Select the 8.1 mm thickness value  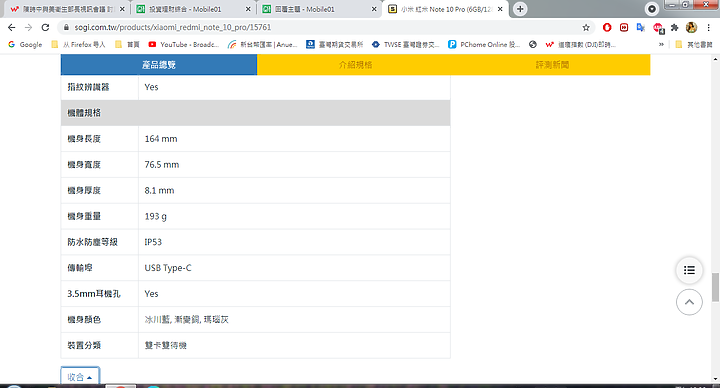click(x=159, y=190)
